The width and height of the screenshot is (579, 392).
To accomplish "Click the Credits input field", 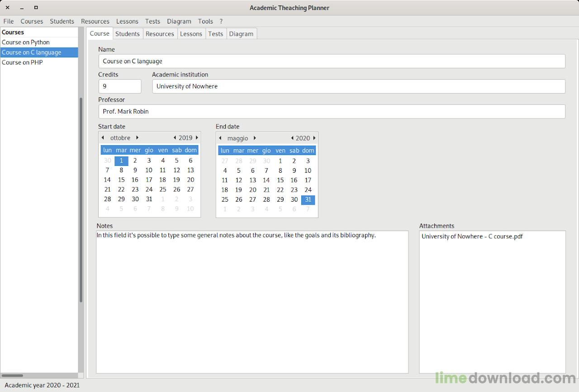I will point(120,86).
